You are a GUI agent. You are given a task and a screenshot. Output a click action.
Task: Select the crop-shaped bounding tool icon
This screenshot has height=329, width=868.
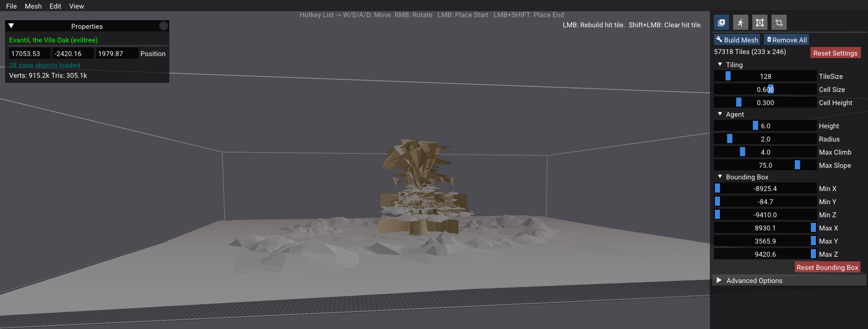779,22
